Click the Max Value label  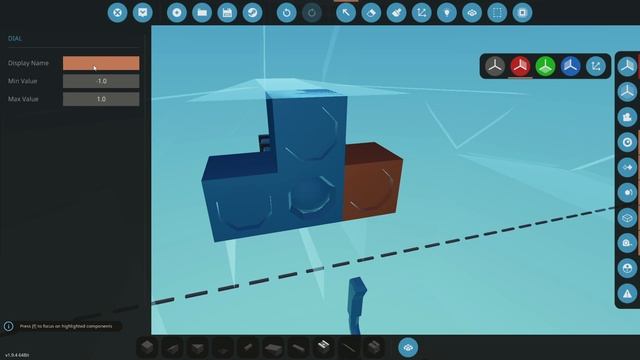coord(23,99)
